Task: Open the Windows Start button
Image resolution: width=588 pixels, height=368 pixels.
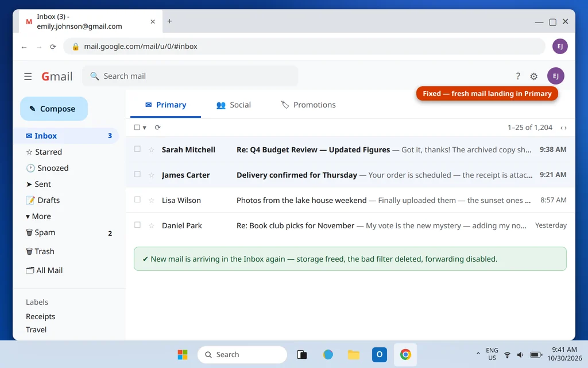Action: (183, 354)
